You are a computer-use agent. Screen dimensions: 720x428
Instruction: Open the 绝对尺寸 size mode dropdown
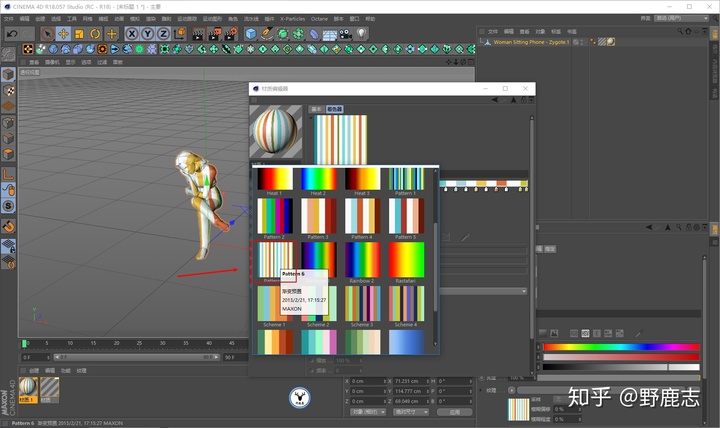coord(411,412)
